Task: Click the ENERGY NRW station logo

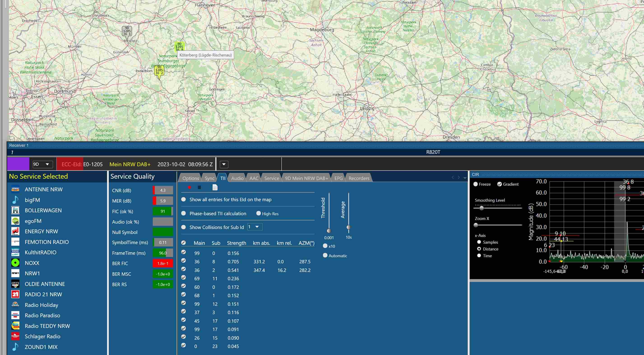Action: click(15, 231)
